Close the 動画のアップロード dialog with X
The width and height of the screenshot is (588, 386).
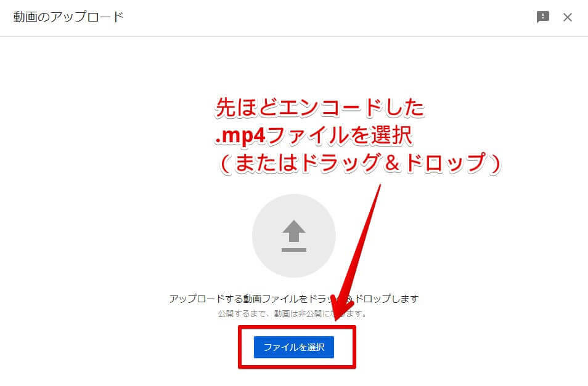[x=568, y=17]
